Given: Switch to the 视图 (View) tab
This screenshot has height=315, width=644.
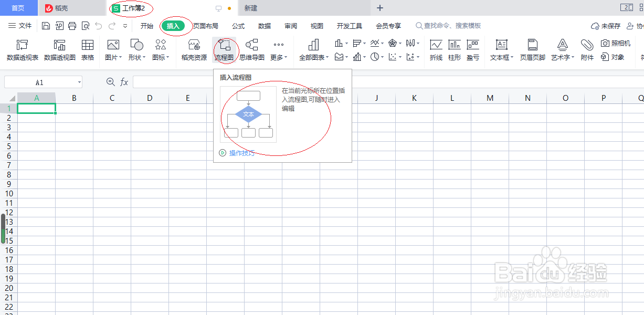Looking at the screenshot, I should (317, 26).
